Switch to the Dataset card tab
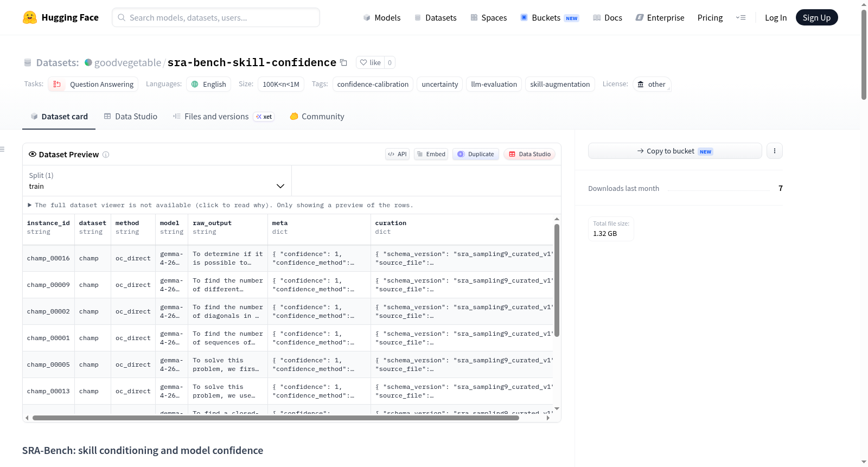Screen dimensions: 868x467 (59, 116)
